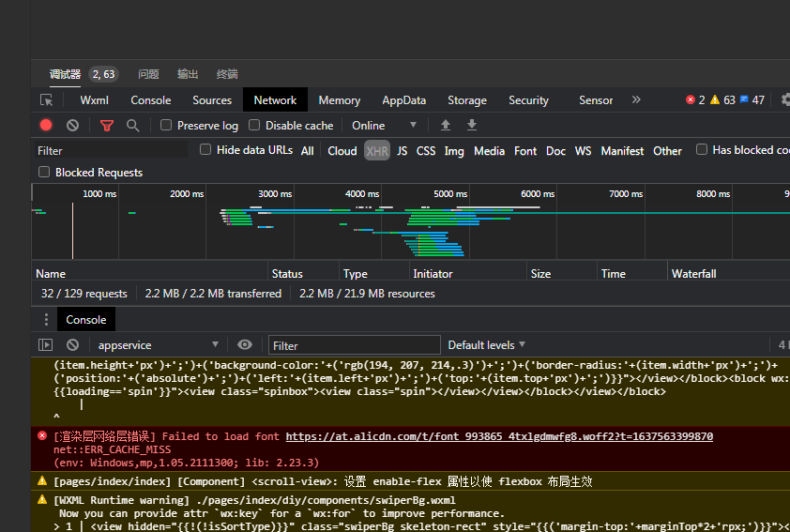Viewport: 790px width, 532px height.
Task: Select Network tab
Action: tap(275, 100)
